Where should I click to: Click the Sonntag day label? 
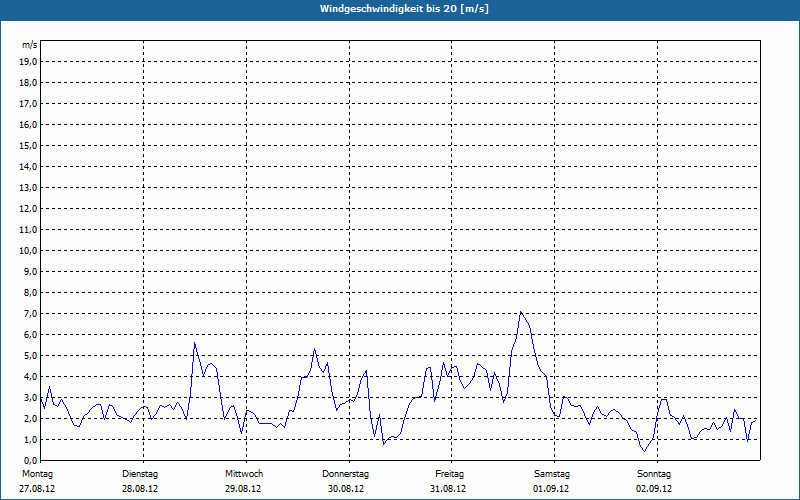click(x=654, y=474)
